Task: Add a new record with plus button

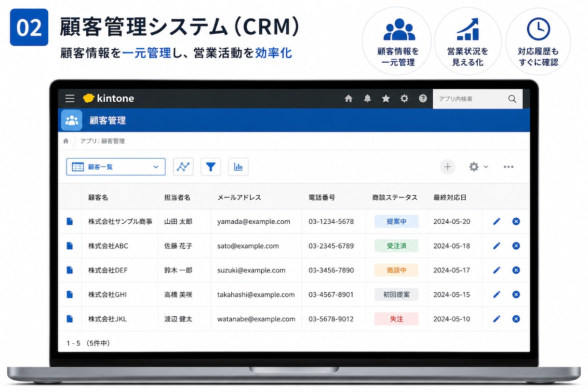Action: (x=448, y=167)
